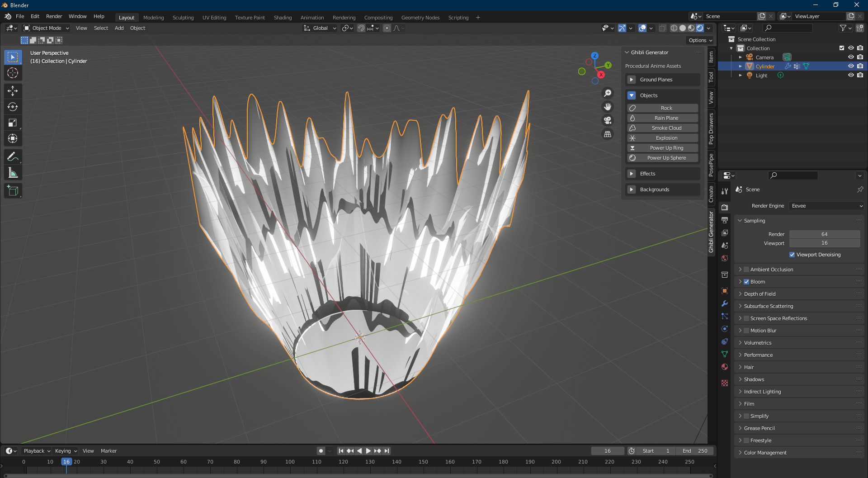Viewport: 868px width, 478px height.
Task: Activate the Move tool
Action: pyautogui.click(x=13, y=91)
